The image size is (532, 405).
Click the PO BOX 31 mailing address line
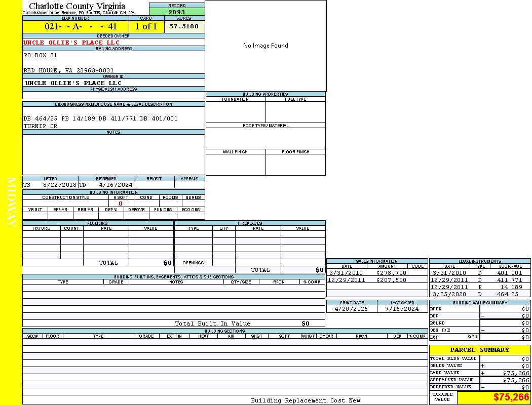pyautogui.click(x=41, y=55)
